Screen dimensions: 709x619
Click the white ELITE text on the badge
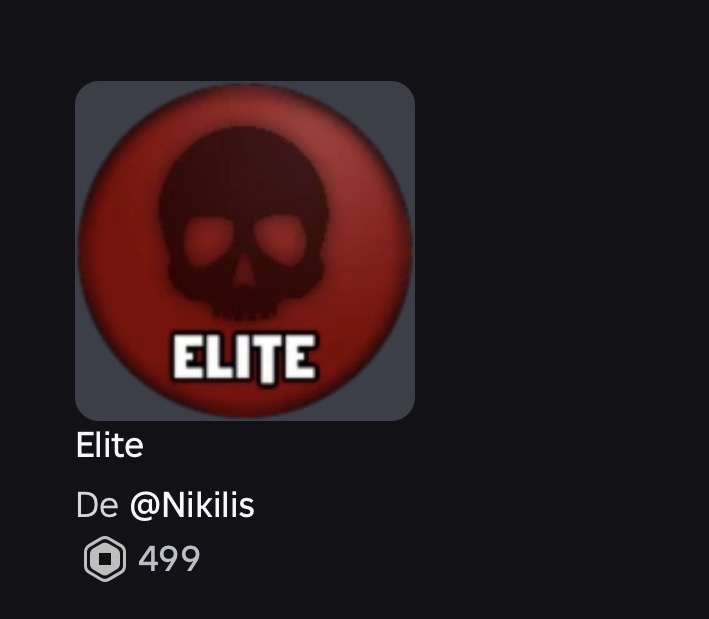tap(245, 359)
